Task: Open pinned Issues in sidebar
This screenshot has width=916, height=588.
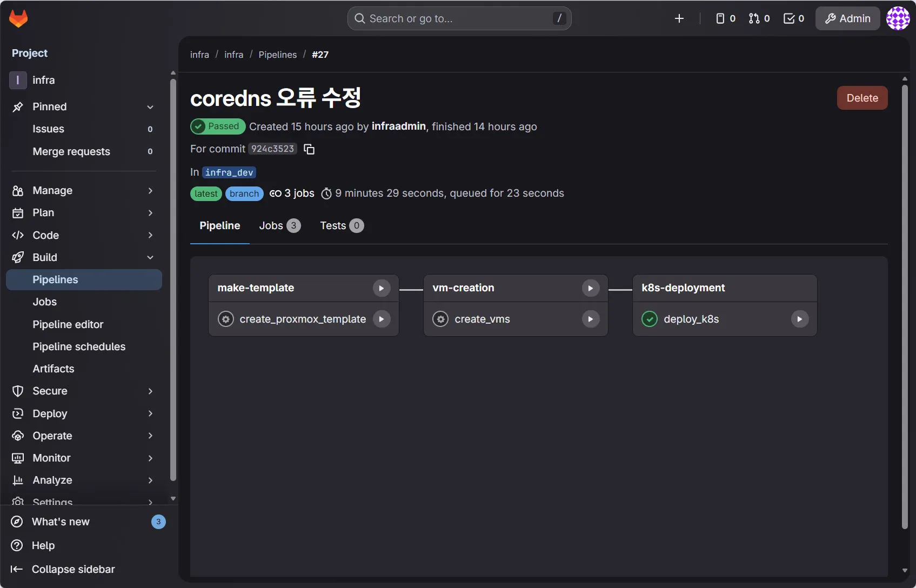Action: tap(84, 129)
